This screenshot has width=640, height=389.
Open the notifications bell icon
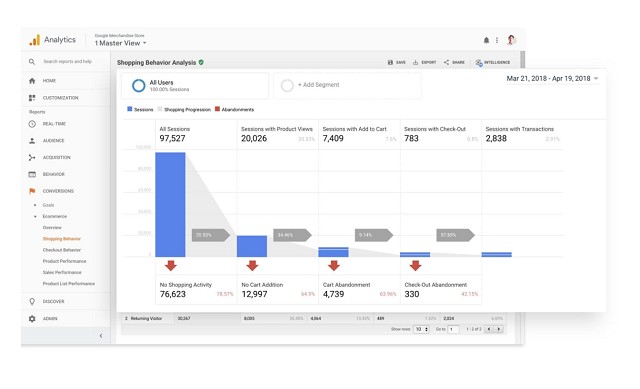tap(486, 40)
